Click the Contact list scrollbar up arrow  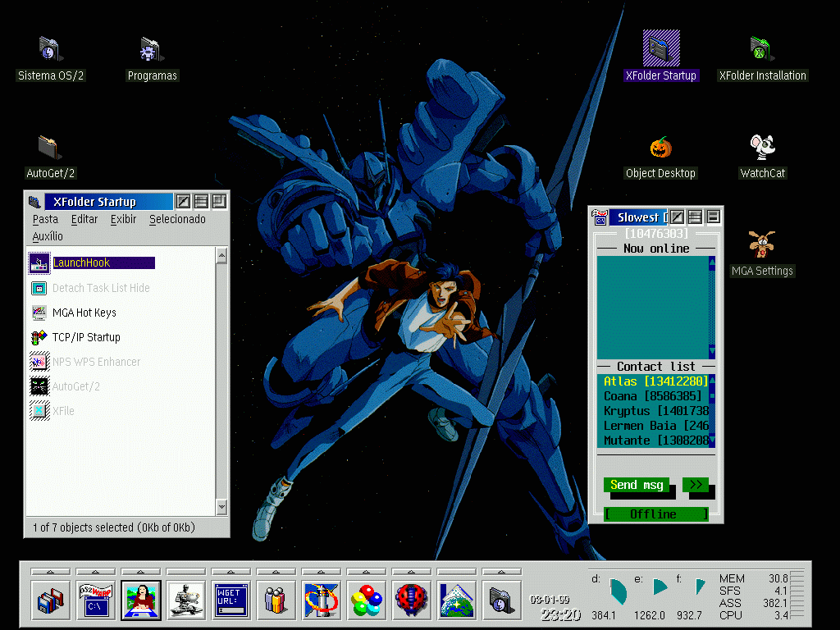(712, 381)
